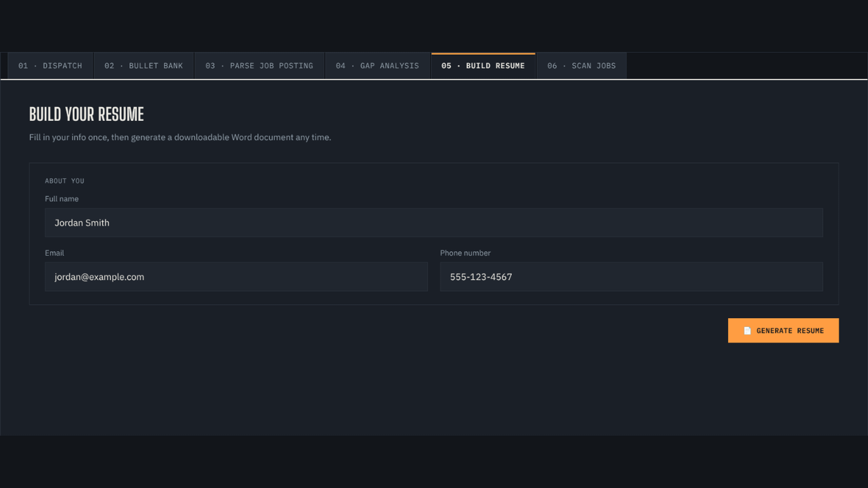
Task: Click the Phone number input field
Action: pos(631,277)
